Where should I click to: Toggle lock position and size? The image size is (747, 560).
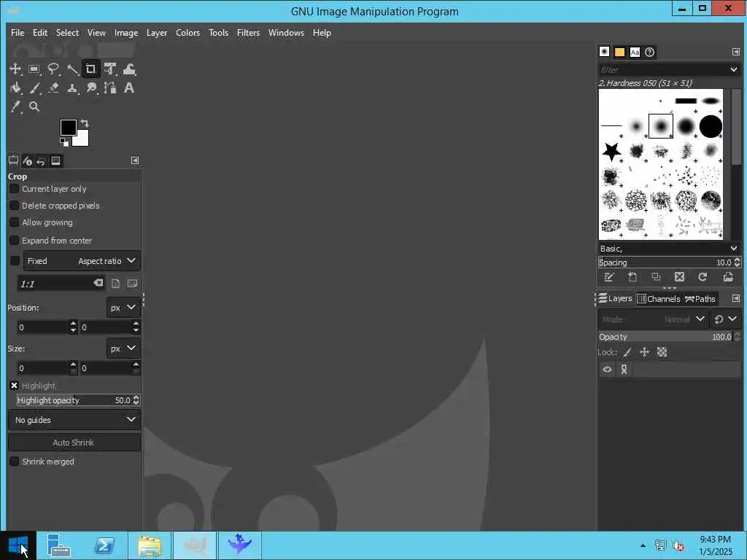pyautogui.click(x=645, y=352)
